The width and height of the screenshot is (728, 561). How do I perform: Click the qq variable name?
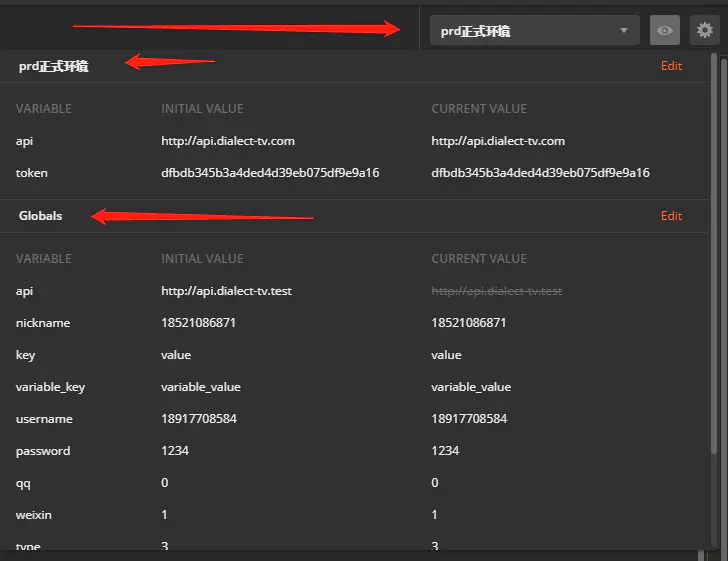pyautogui.click(x=23, y=483)
